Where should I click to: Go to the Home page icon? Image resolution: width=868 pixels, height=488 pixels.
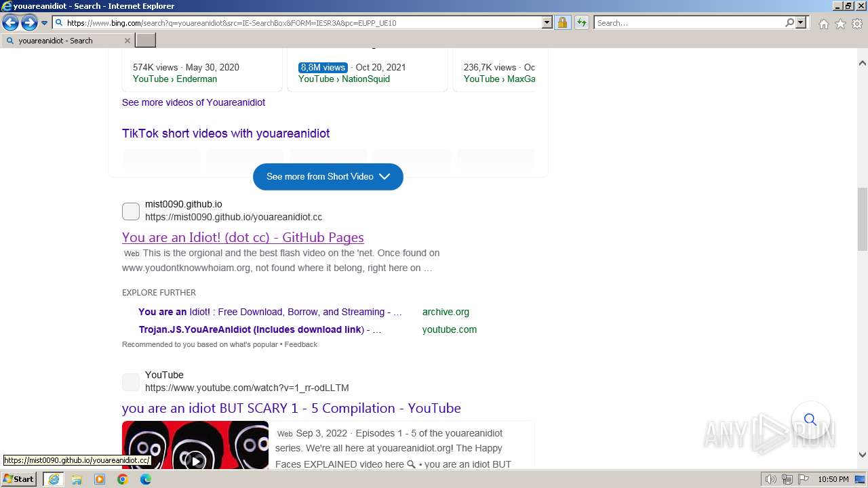pos(823,24)
